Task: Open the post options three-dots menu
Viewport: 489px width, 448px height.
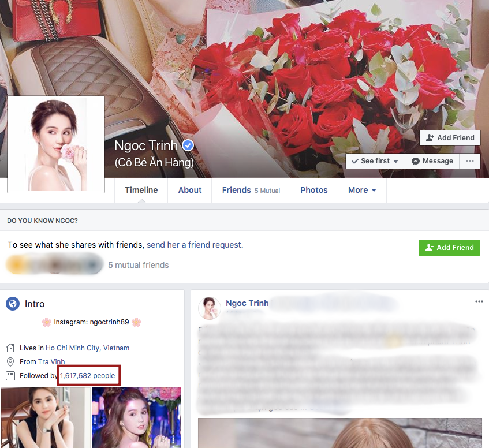Action: tap(479, 301)
